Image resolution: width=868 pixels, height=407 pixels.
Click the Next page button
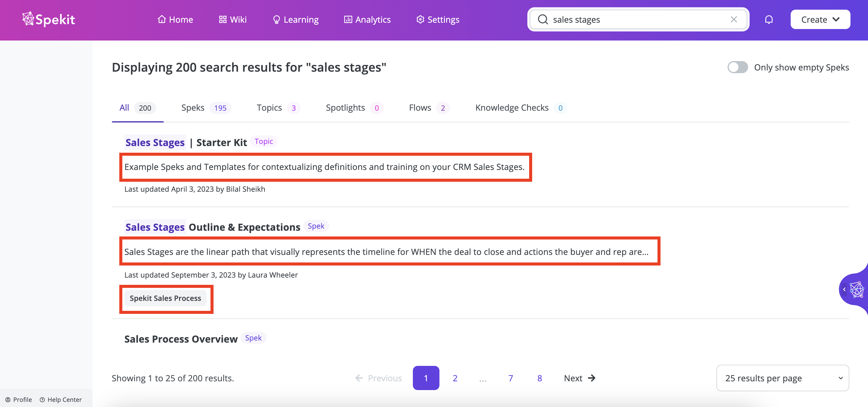point(580,378)
